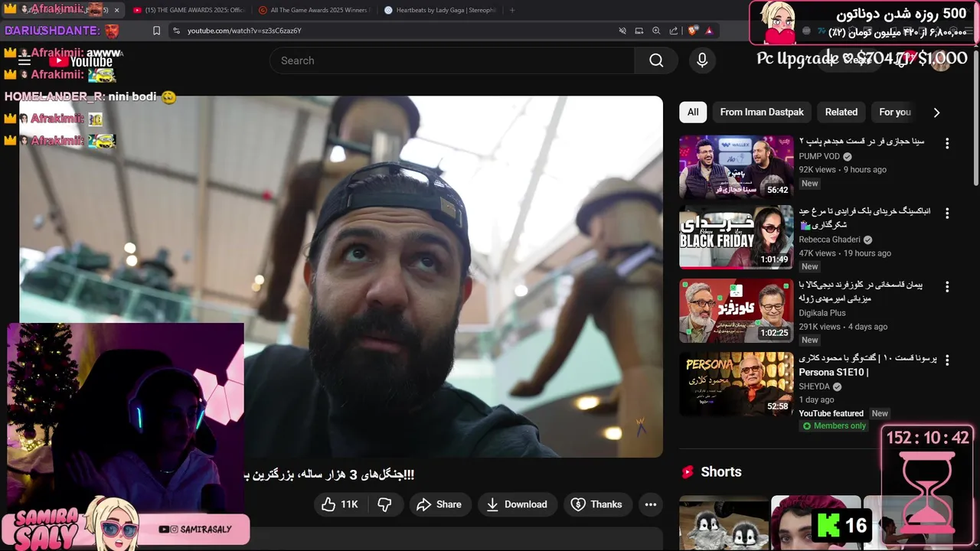Dislike the video with thumbs down
The width and height of the screenshot is (980, 551).
385,504
